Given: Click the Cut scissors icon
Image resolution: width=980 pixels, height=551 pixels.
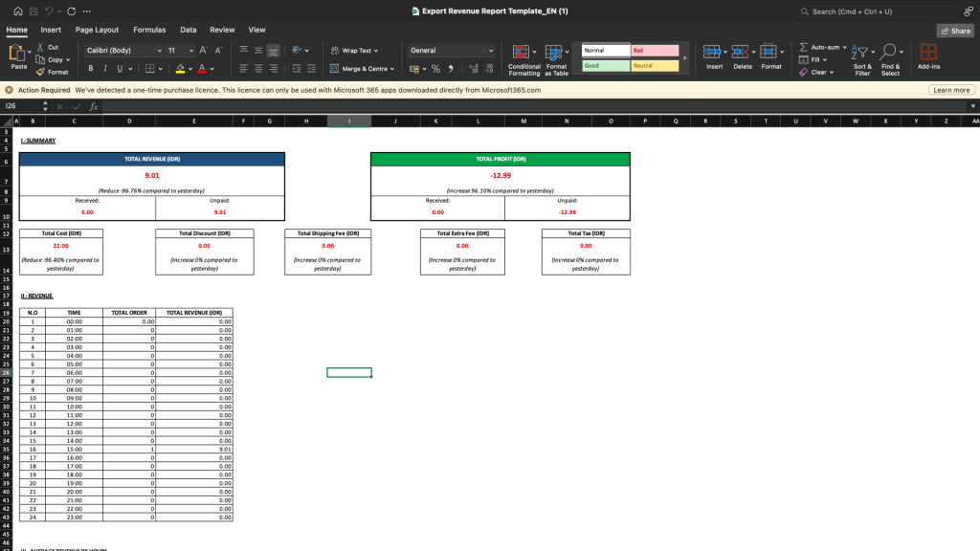Looking at the screenshot, I should click(40, 47).
